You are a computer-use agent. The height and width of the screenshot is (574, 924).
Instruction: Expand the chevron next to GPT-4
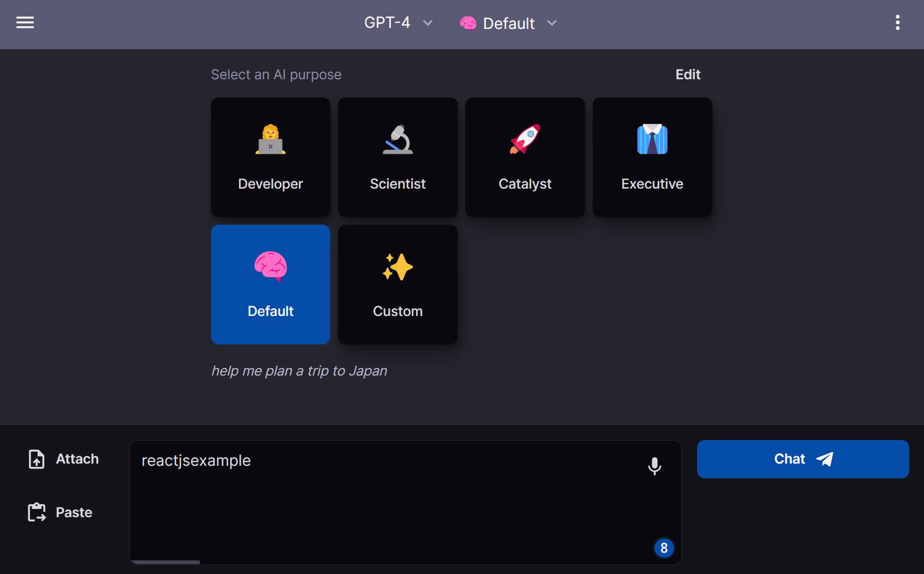427,24
